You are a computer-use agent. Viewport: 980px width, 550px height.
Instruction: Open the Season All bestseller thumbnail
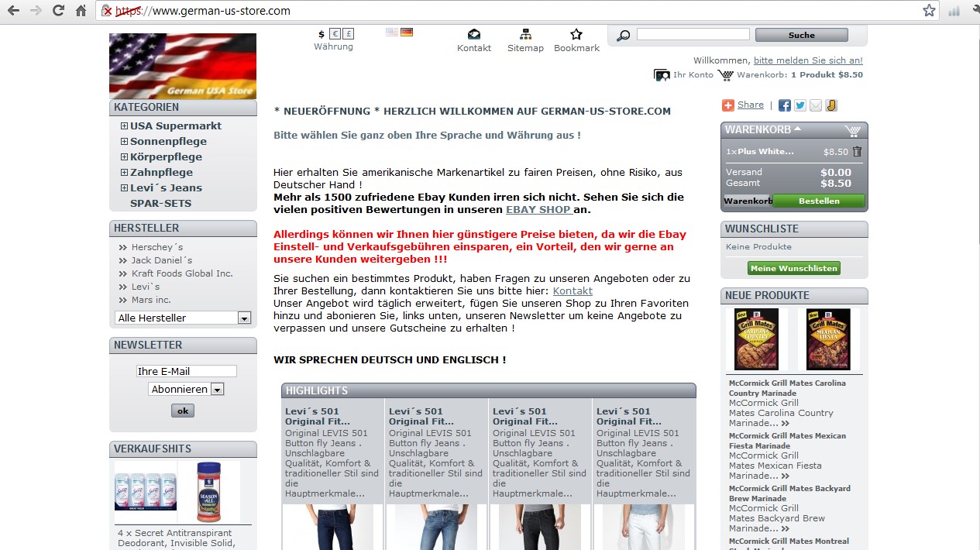tap(208, 492)
